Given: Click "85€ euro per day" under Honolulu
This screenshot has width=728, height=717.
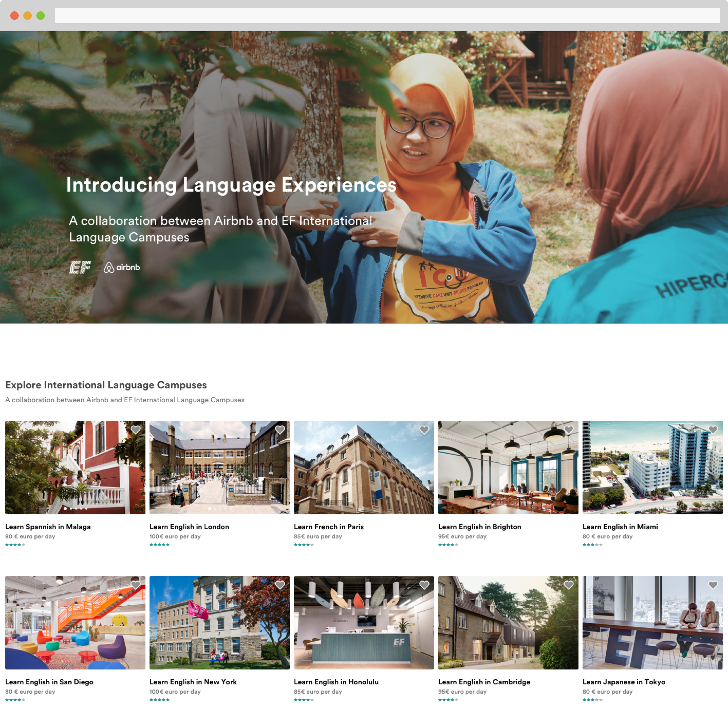Looking at the screenshot, I should click(x=318, y=691).
